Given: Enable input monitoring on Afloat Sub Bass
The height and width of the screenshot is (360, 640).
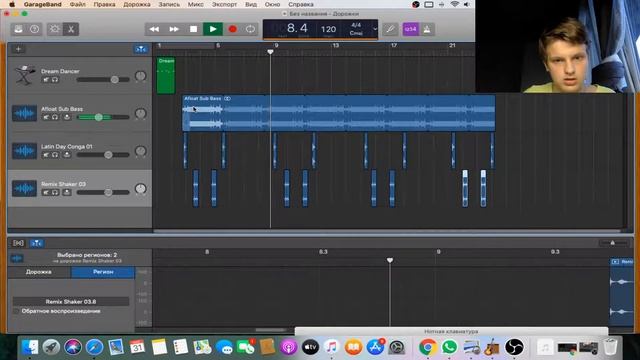Looking at the screenshot, I should pyautogui.click(x=67, y=117).
